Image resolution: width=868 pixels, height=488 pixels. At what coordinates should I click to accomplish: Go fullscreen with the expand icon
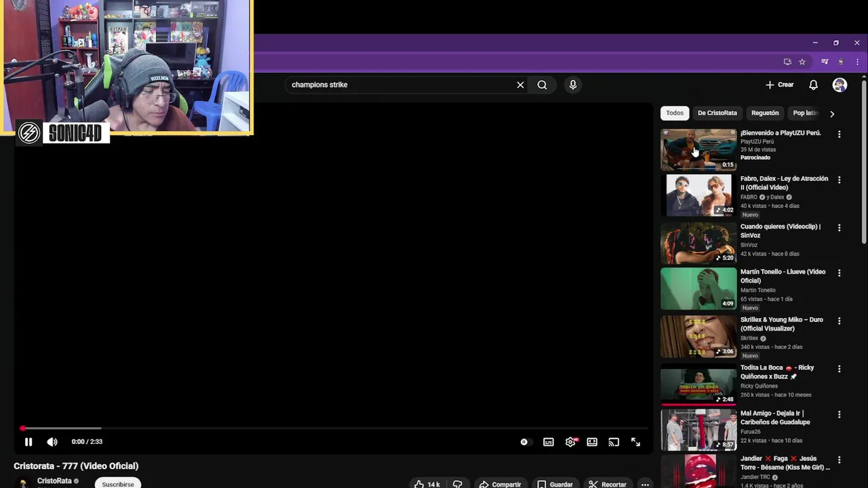[635, 442]
